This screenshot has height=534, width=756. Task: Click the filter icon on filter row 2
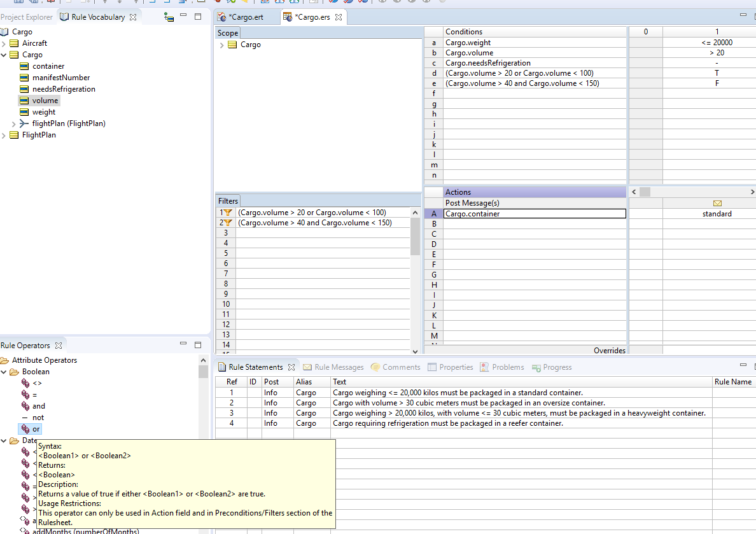pos(228,223)
